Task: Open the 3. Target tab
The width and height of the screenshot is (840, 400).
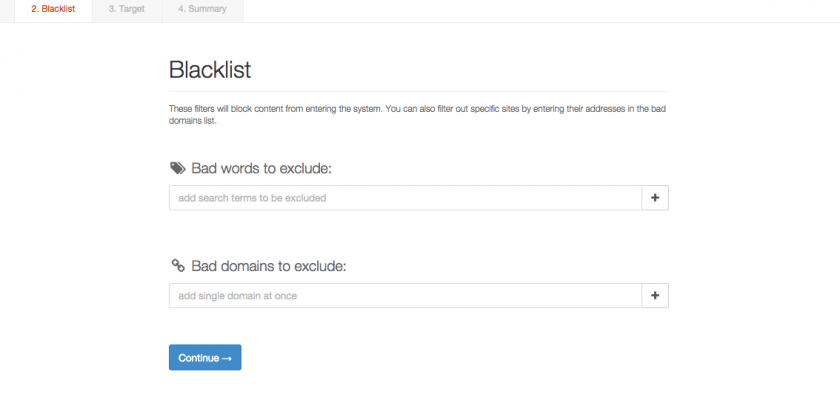Action: pyautogui.click(x=126, y=10)
